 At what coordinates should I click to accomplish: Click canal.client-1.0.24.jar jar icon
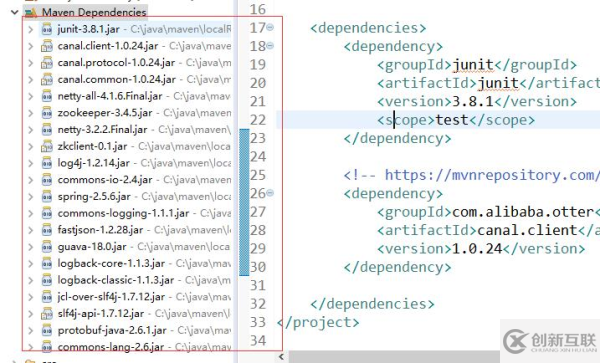47,46
